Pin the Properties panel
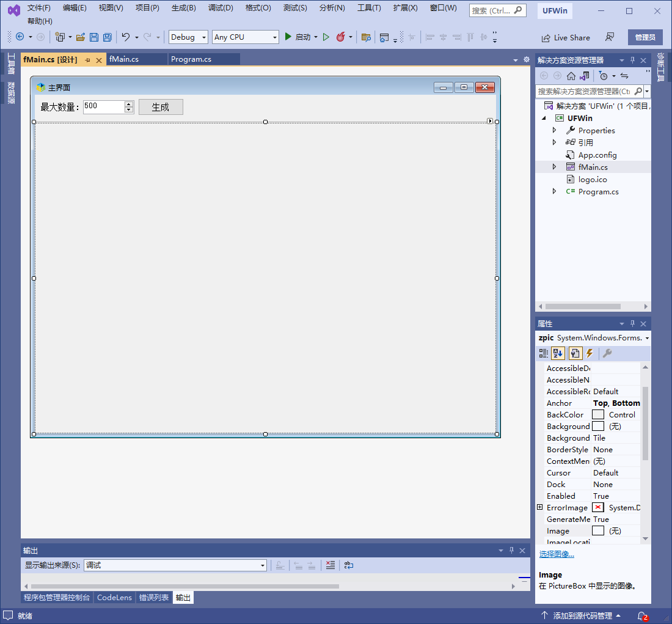Image resolution: width=672 pixels, height=624 pixels. pos(632,323)
